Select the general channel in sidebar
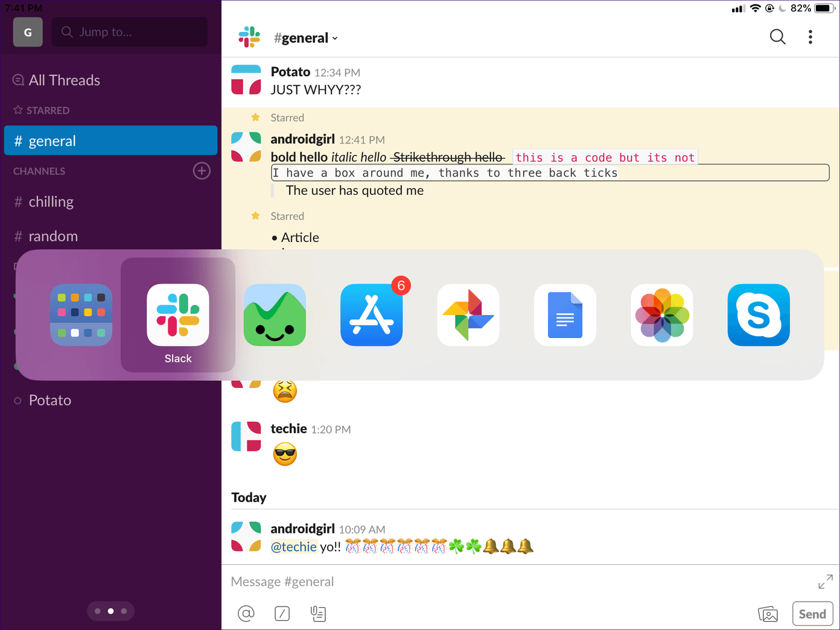The height and width of the screenshot is (630, 840). [110, 141]
